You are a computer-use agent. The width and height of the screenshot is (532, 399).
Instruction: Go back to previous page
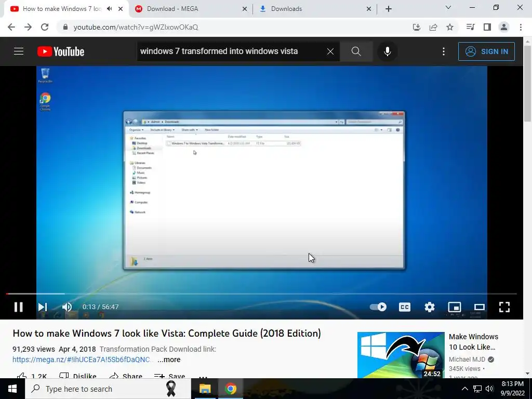point(11,27)
